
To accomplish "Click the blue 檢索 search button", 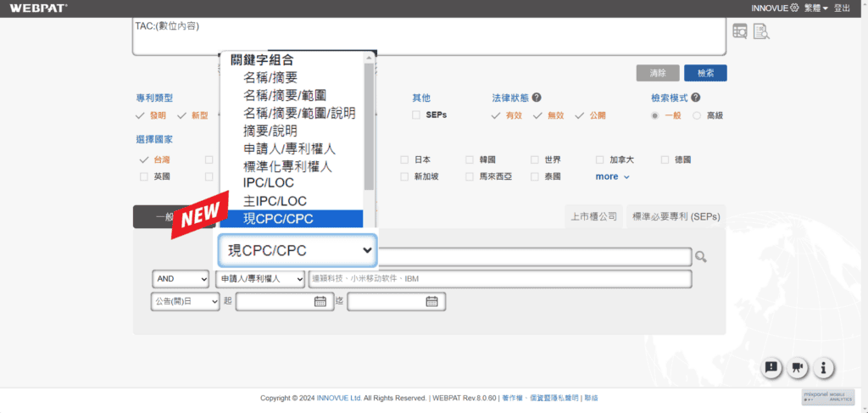I will coord(705,73).
